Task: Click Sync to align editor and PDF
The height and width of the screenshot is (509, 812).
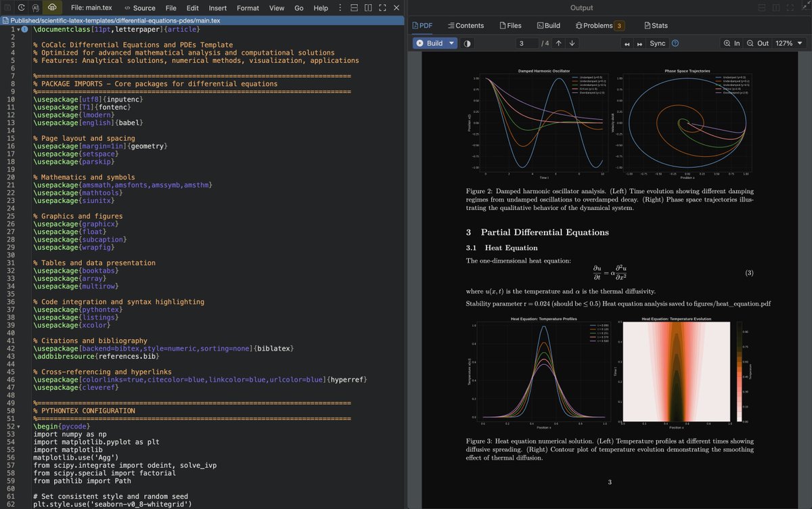Action: (x=657, y=43)
